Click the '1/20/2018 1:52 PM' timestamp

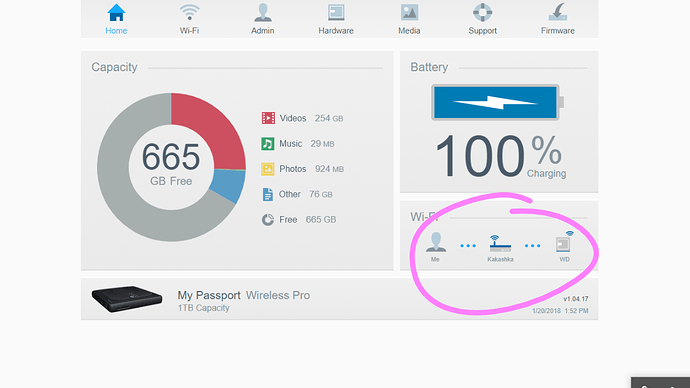(x=560, y=311)
